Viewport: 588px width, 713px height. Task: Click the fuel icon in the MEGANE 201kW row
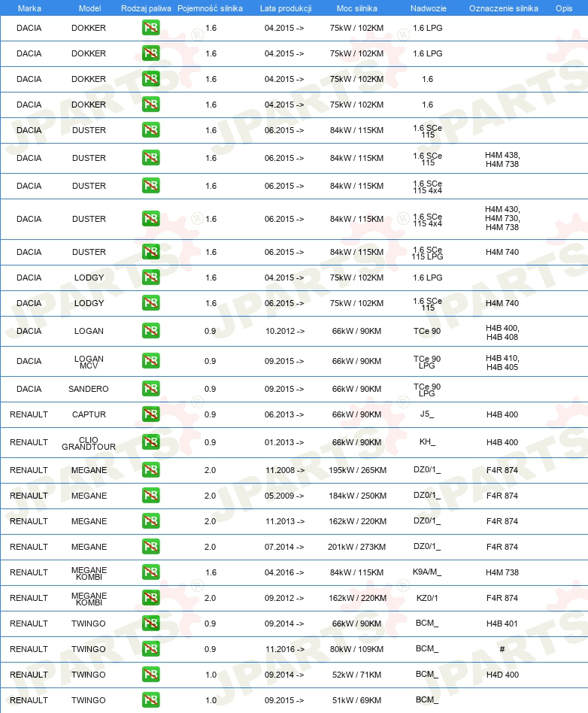tap(150, 546)
